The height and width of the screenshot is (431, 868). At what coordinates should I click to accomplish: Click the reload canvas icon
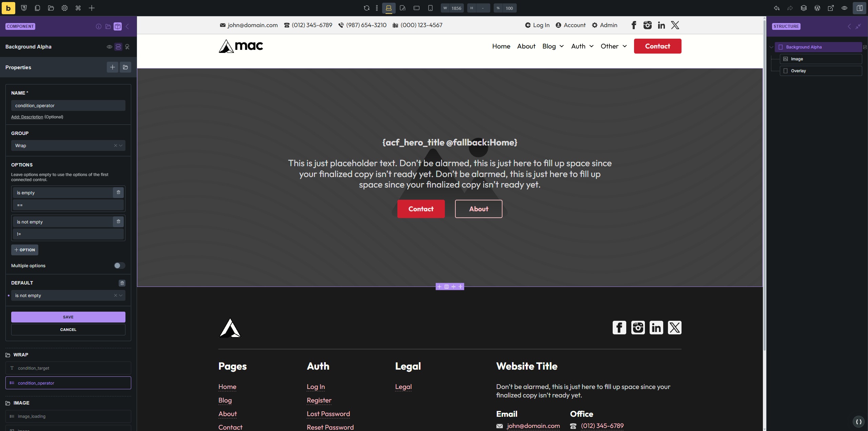coord(367,8)
